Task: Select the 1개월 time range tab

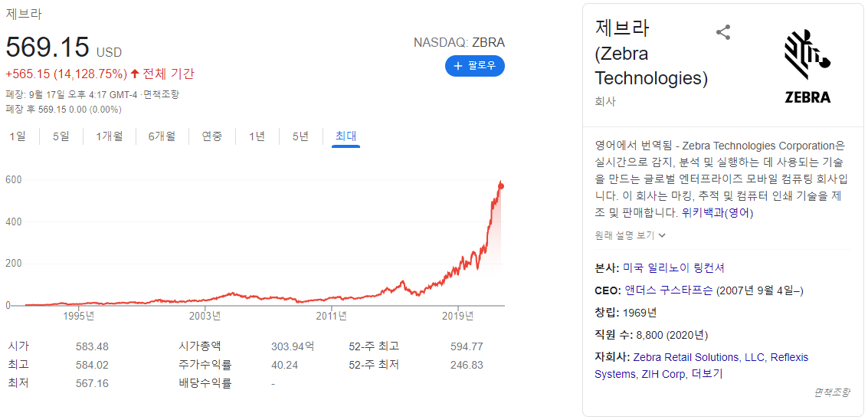Action: click(x=109, y=136)
